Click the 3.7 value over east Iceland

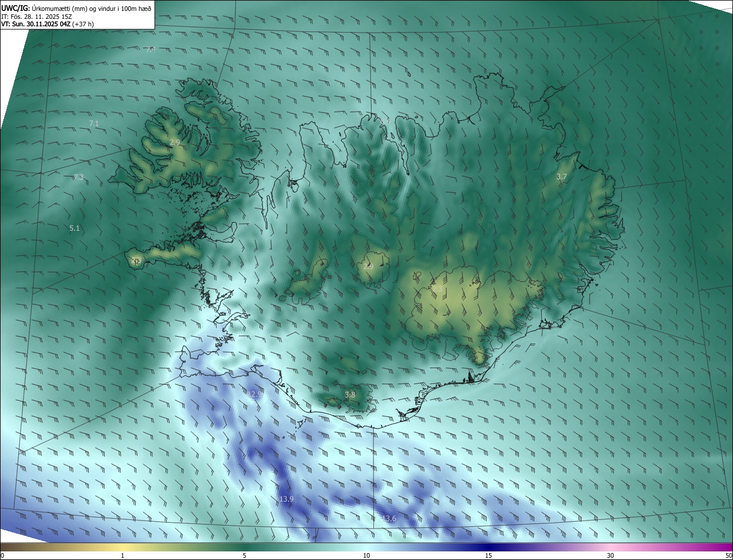[562, 178]
